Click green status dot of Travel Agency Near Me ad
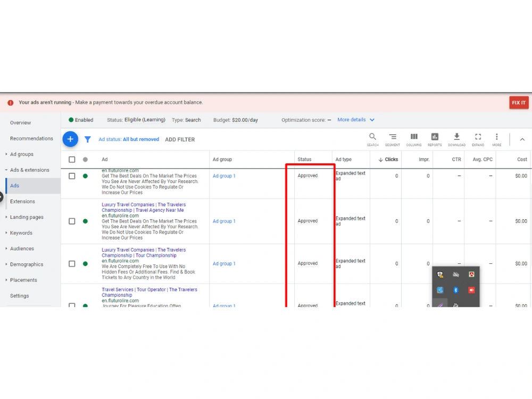Viewport: 532px width, 399px height. [x=85, y=221]
